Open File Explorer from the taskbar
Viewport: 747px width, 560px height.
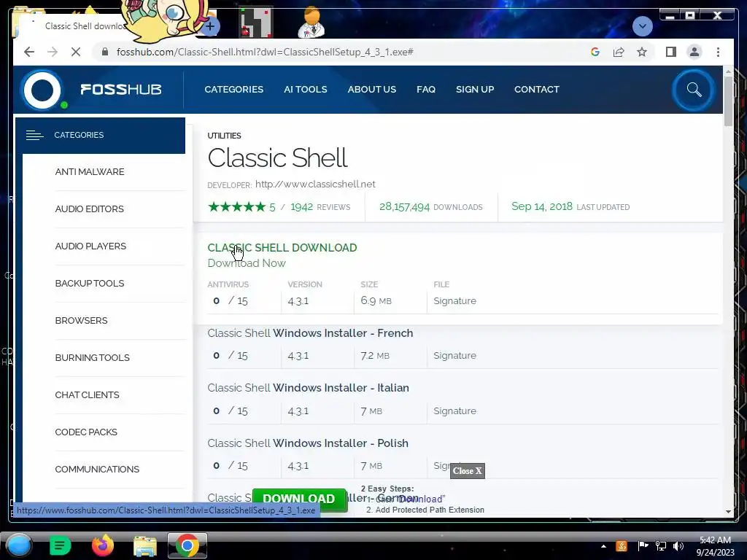[145, 545]
